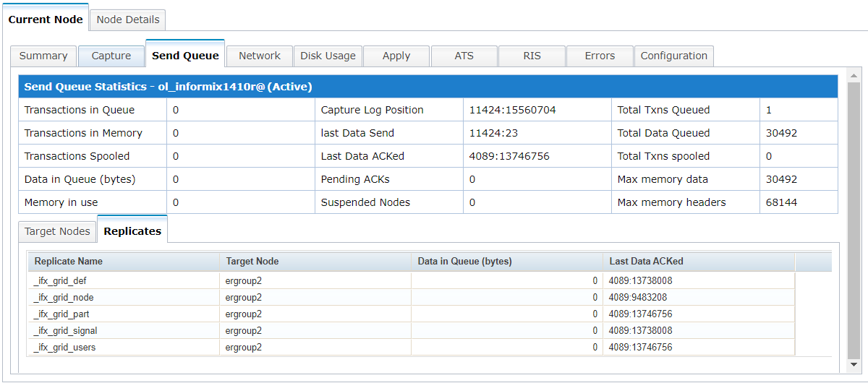Image resolution: width=868 pixels, height=383 pixels.
Task: Click the Transactions in Queue label
Action: click(x=80, y=110)
